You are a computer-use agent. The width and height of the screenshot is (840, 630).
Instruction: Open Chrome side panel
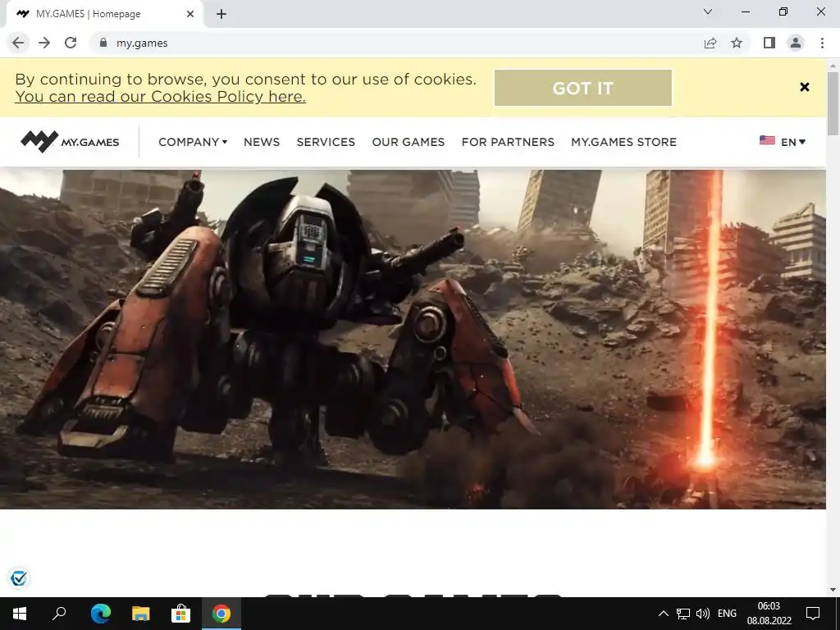[x=769, y=43]
